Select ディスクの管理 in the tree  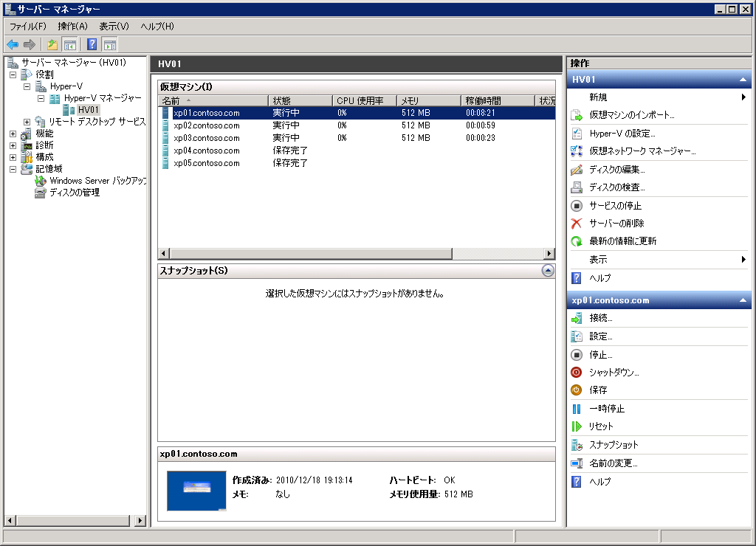(x=75, y=193)
